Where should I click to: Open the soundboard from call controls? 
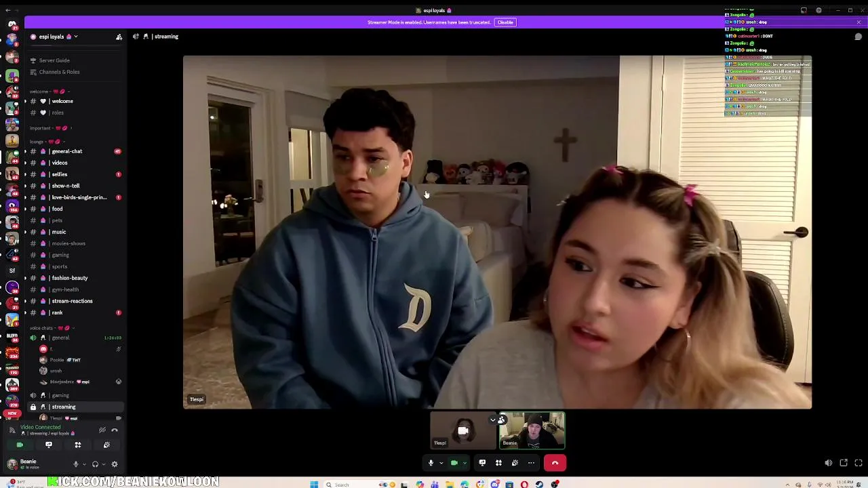point(515,463)
